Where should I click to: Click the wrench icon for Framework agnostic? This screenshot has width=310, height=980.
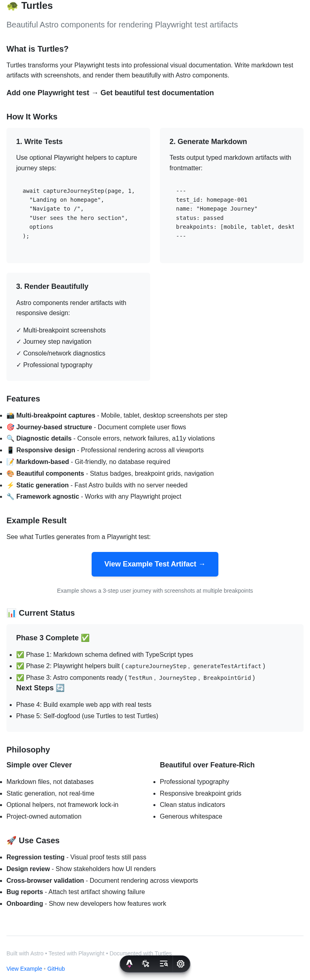coord(10,497)
